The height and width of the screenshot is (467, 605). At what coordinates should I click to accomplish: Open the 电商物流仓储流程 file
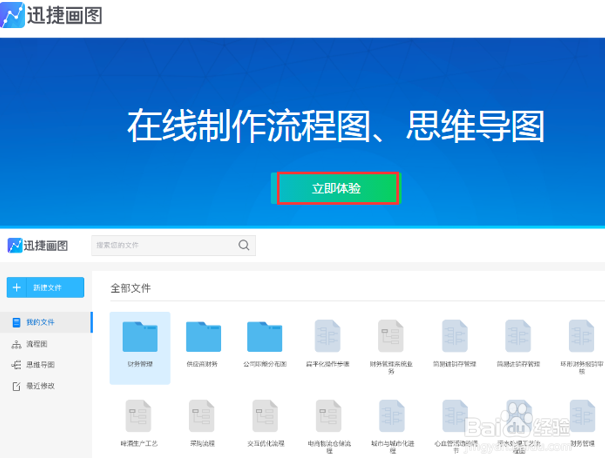tap(329, 427)
